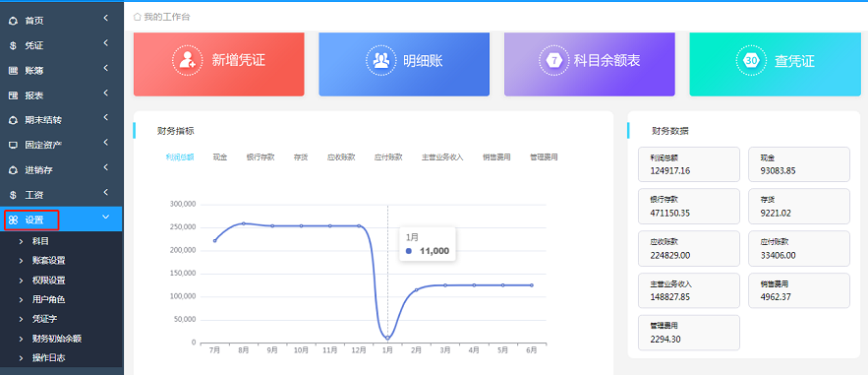The height and width of the screenshot is (375, 868).
Task: Switch to the 现金 indicator tab
Action: coord(220,157)
